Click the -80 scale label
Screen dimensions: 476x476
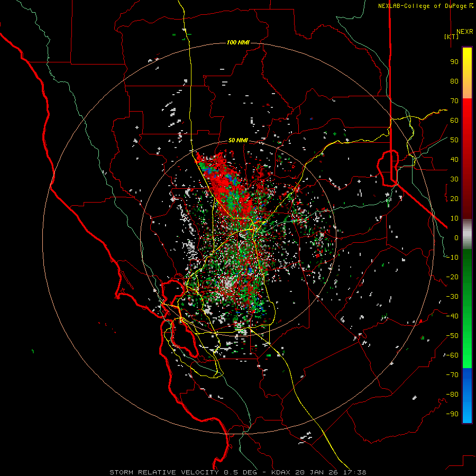coord(452,395)
